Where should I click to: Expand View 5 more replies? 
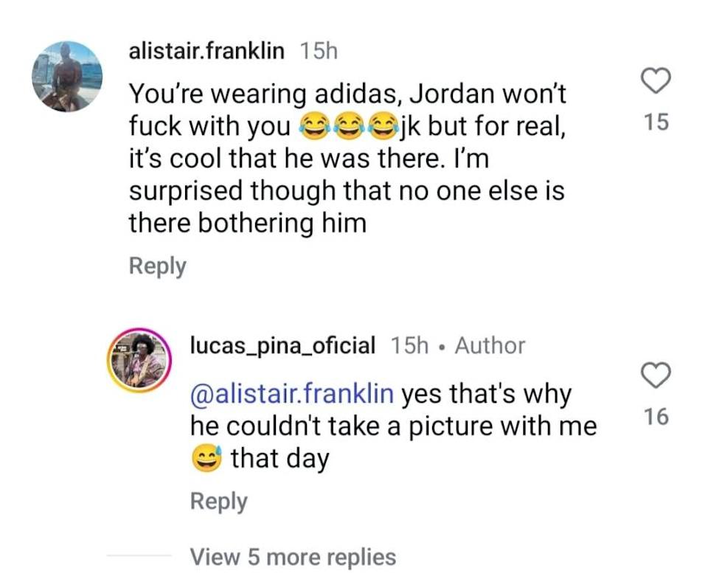(293, 556)
